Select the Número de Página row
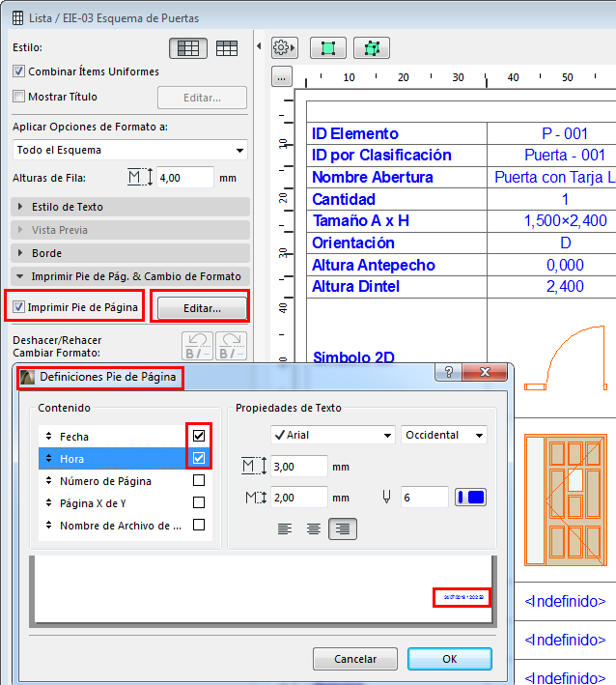The height and width of the screenshot is (685, 616). coord(126,480)
